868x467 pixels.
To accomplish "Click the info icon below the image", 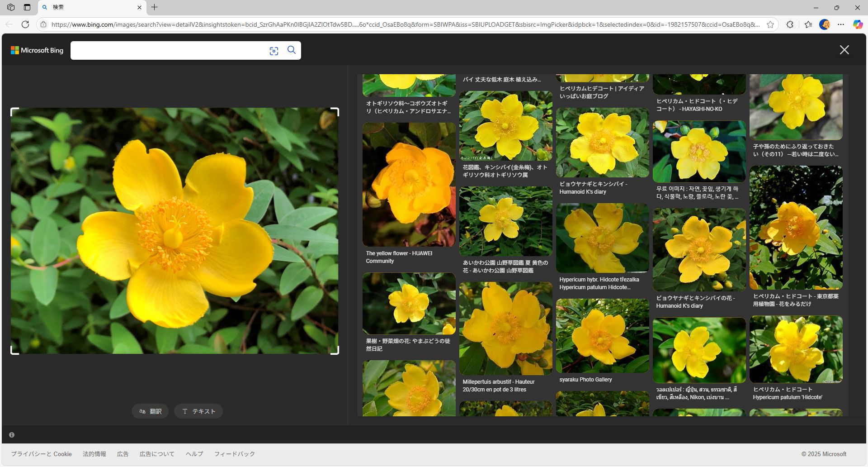I will pyautogui.click(x=12, y=435).
